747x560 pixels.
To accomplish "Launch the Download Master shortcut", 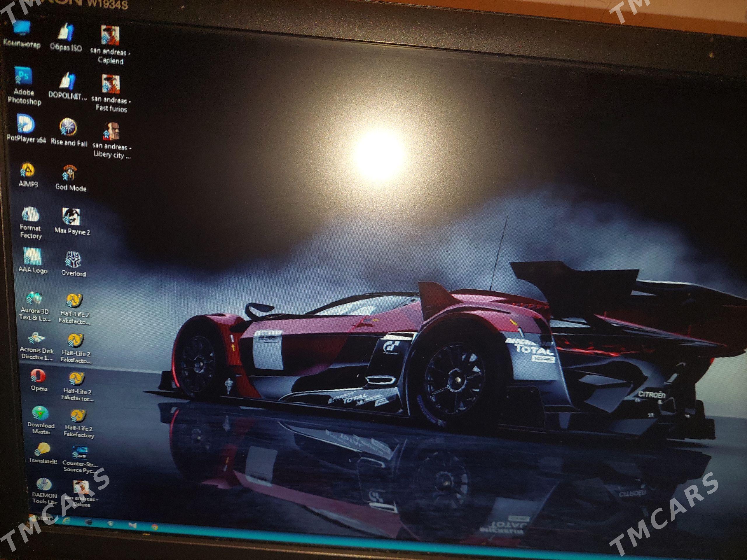I will pos(41,420).
